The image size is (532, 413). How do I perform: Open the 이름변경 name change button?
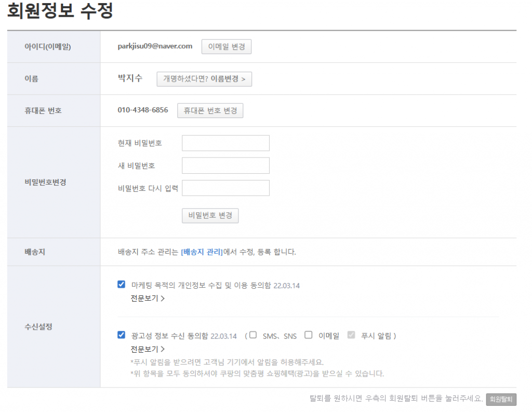click(x=204, y=79)
